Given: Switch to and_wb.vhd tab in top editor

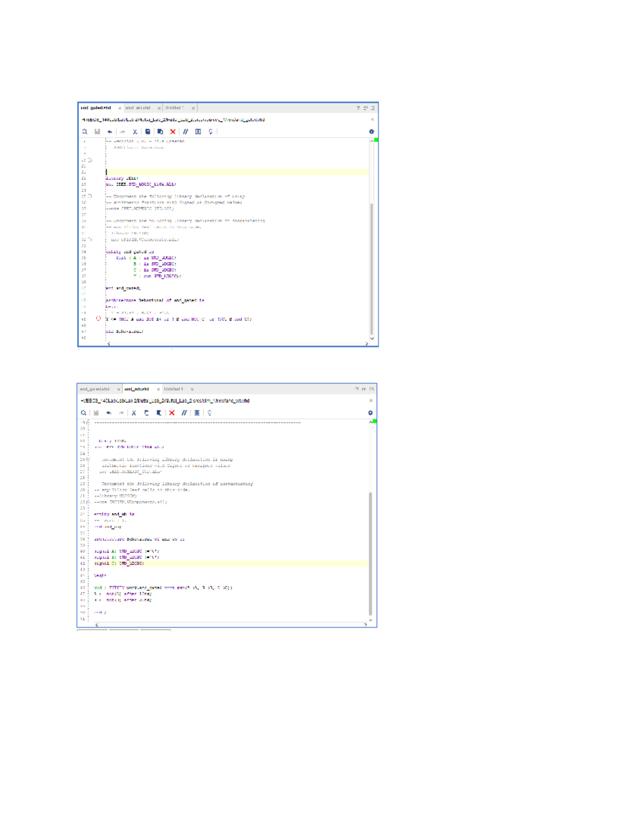Looking at the screenshot, I should [x=138, y=108].
